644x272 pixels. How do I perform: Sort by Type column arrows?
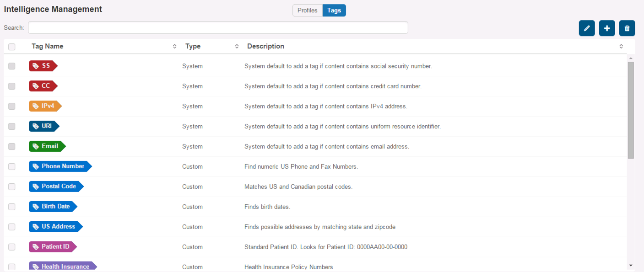(x=237, y=46)
